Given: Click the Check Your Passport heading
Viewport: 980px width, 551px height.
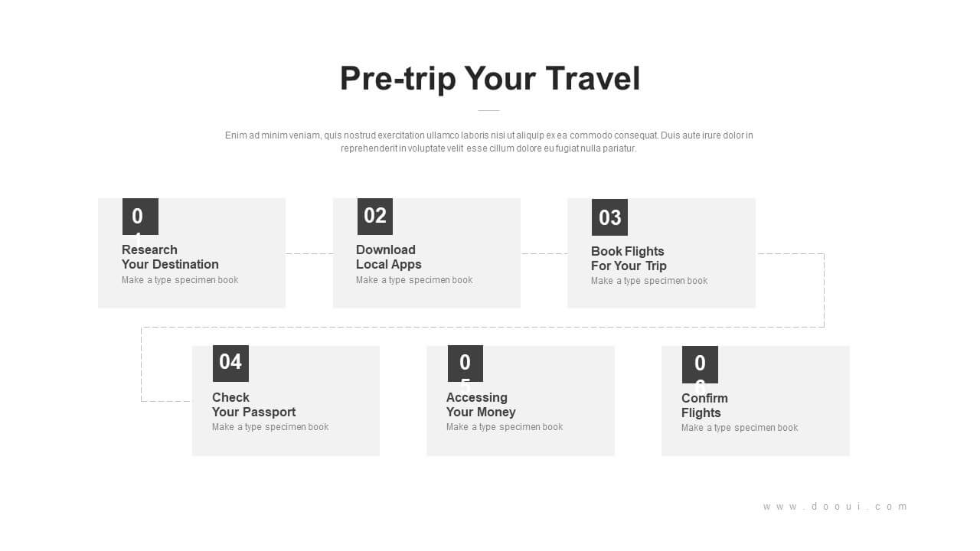Looking at the screenshot, I should [x=253, y=405].
